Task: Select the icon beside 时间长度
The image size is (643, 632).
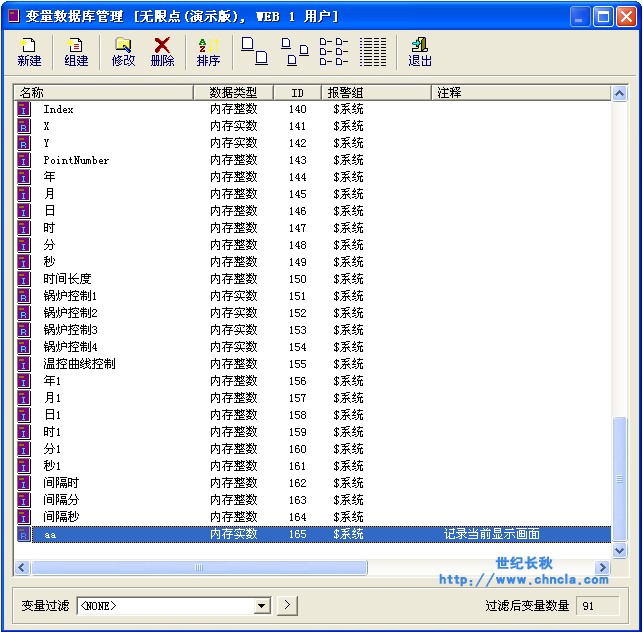Action: click(x=24, y=279)
